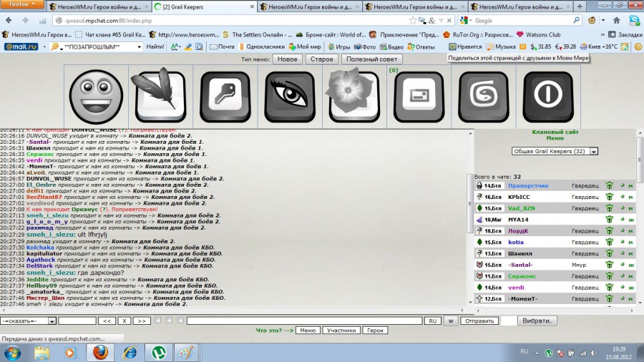Click the power button icon tile
Image resolution: width=644 pixels, height=362 pixels.
coord(548,95)
